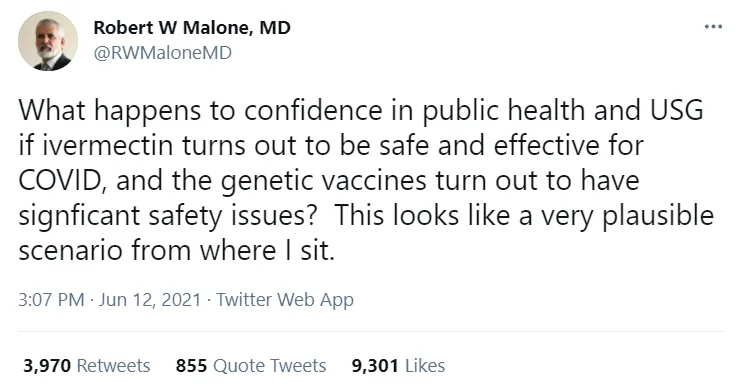Click the Likes label
This screenshot has height=391, width=737.
(x=425, y=366)
